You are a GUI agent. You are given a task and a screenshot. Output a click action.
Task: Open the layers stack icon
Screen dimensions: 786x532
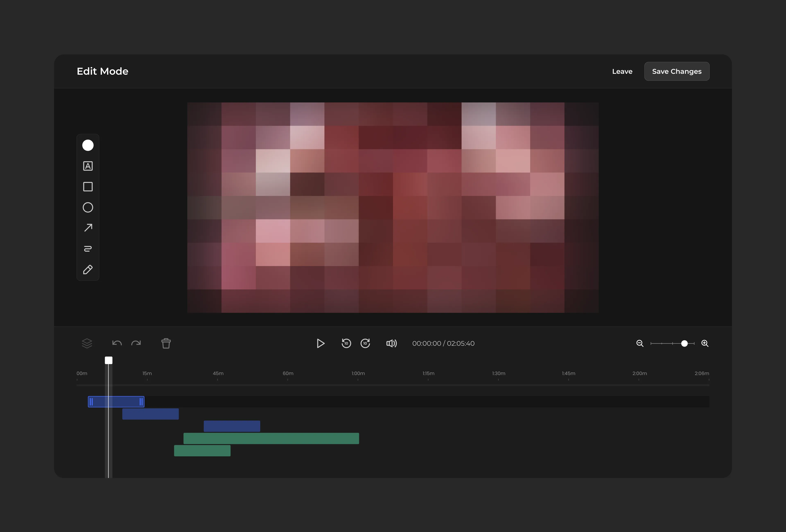(87, 343)
